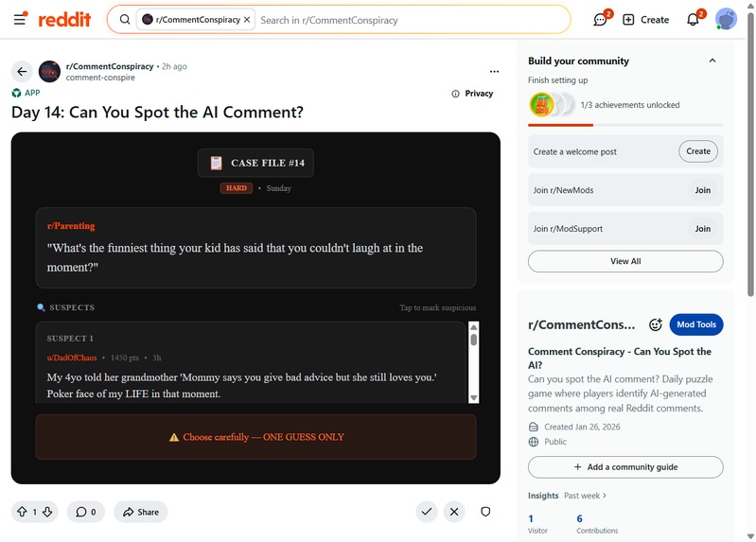Open the post overflow three-dots menu
756x542 pixels.
tap(494, 71)
